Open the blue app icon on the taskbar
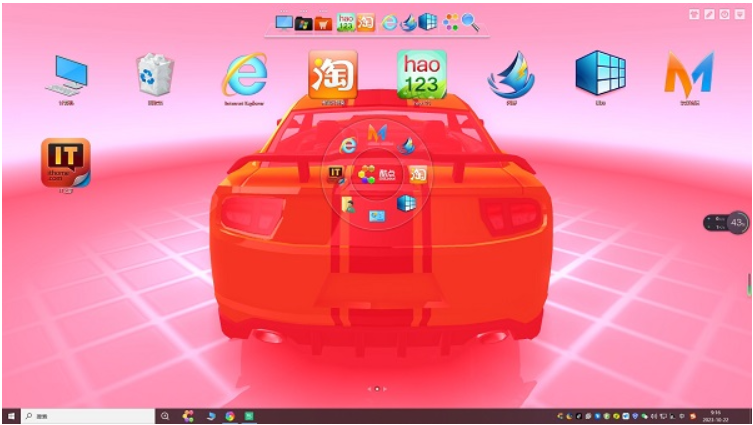The height and width of the screenshot is (425, 753). (x=211, y=416)
